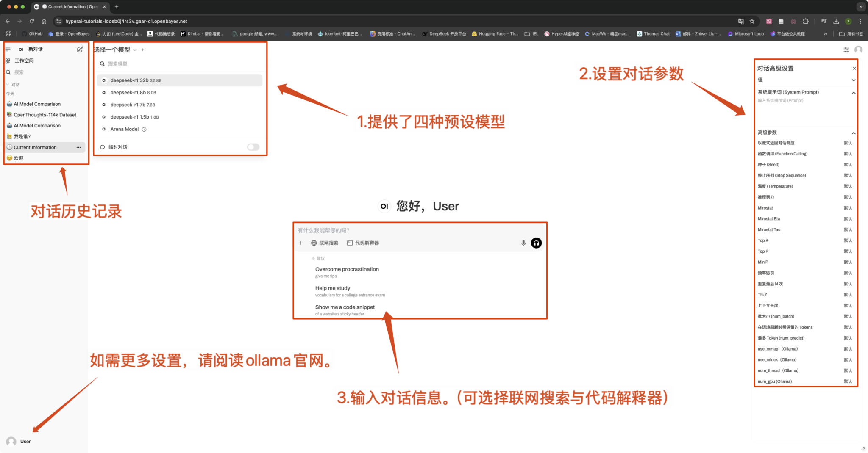Click the info icon next to Arena Model

click(x=144, y=129)
